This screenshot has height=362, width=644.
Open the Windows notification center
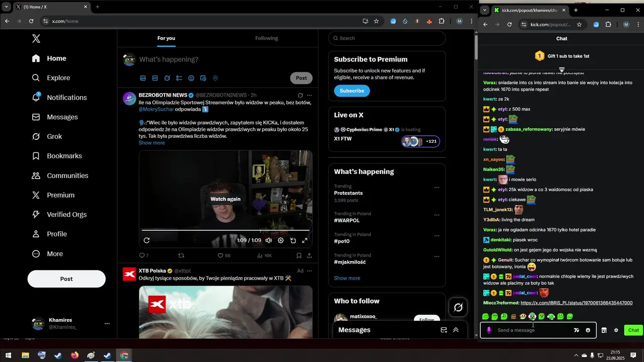tap(633, 355)
